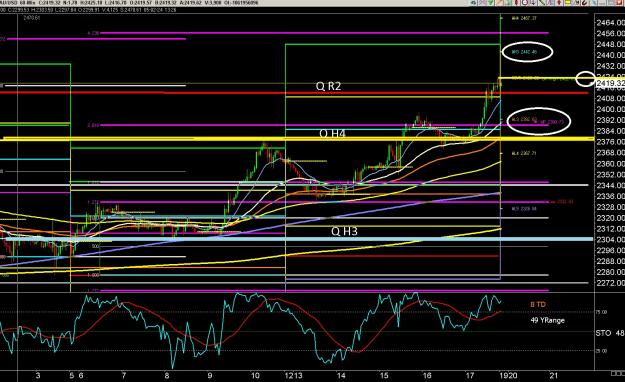Click the small pane squares at bottom-right

(x=618, y=373)
